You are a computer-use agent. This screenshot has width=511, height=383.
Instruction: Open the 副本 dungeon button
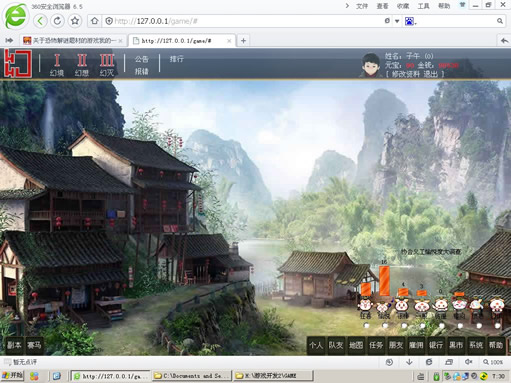coord(14,345)
